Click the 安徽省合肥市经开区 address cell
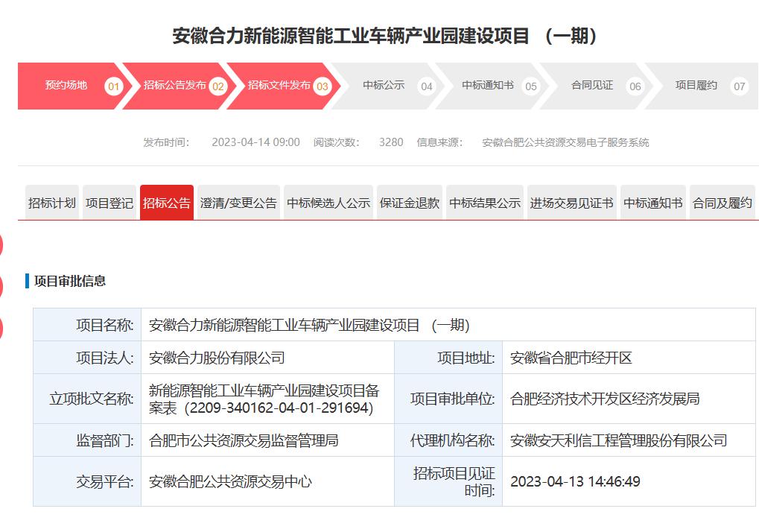 click(x=629, y=358)
